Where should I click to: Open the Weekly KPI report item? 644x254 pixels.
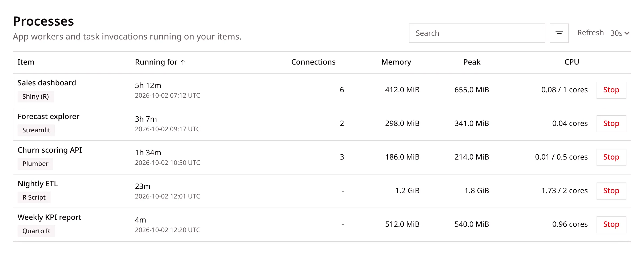(x=49, y=217)
